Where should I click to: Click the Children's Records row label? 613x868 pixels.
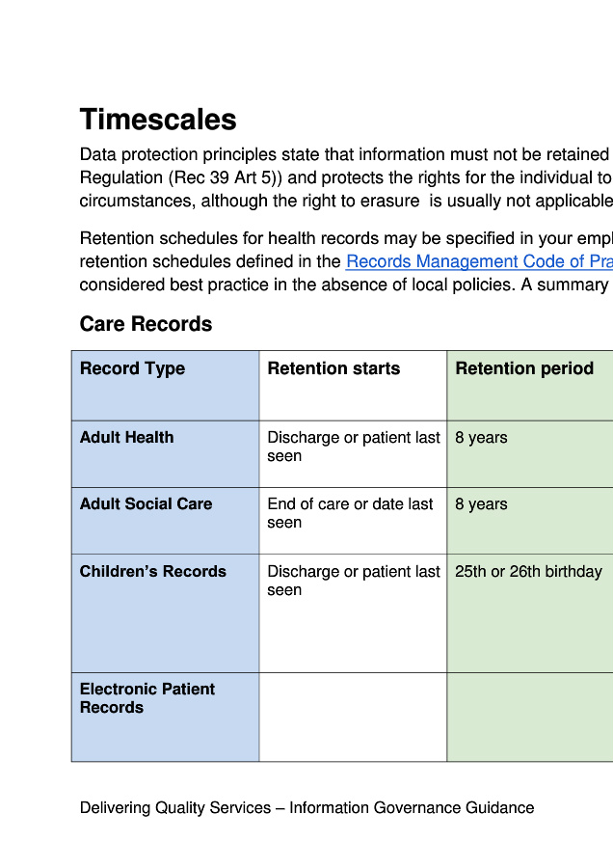[153, 571]
